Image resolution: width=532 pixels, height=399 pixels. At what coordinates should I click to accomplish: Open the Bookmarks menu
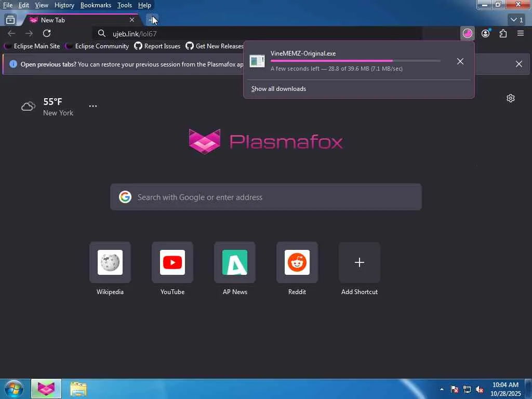tap(96, 5)
